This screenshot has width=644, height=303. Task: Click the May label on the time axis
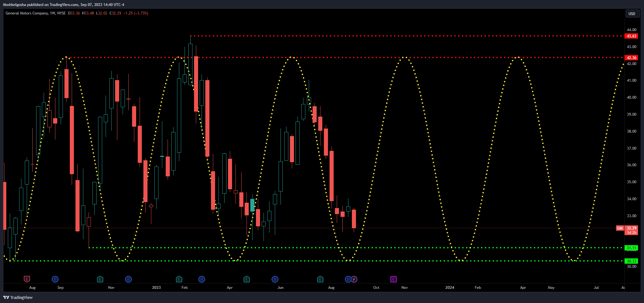pyautogui.click(x=551, y=288)
